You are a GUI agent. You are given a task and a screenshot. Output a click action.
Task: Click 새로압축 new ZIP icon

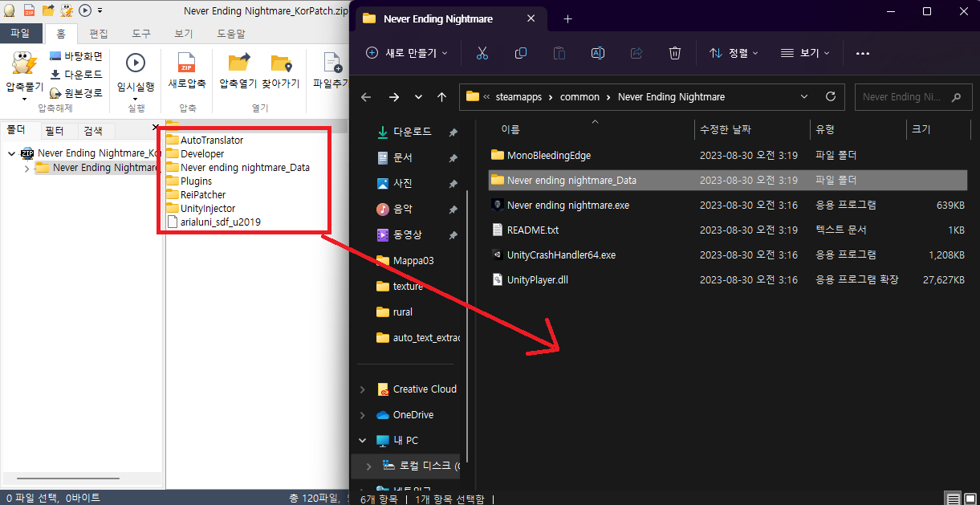[187, 63]
